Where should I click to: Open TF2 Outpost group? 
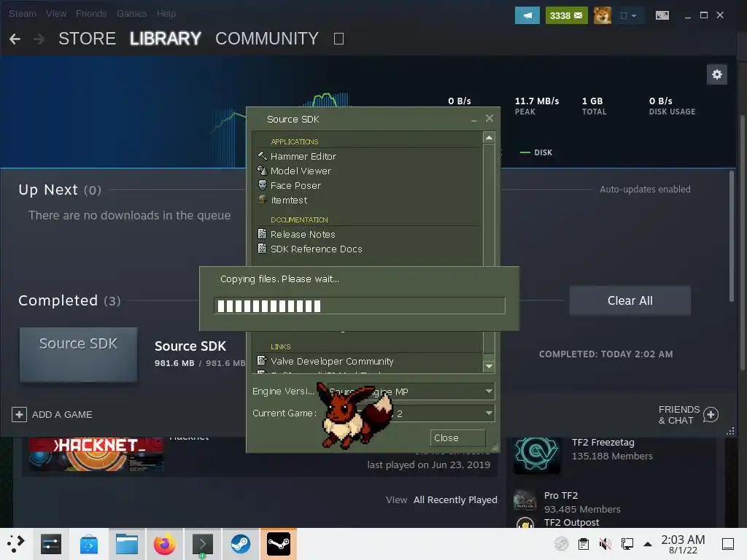pyautogui.click(x=571, y=522)
